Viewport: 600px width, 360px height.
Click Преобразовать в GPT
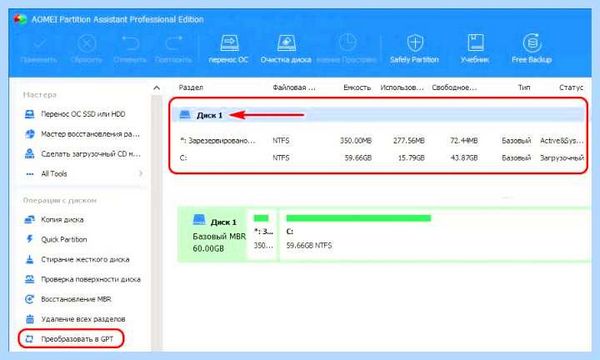(71, 339)
